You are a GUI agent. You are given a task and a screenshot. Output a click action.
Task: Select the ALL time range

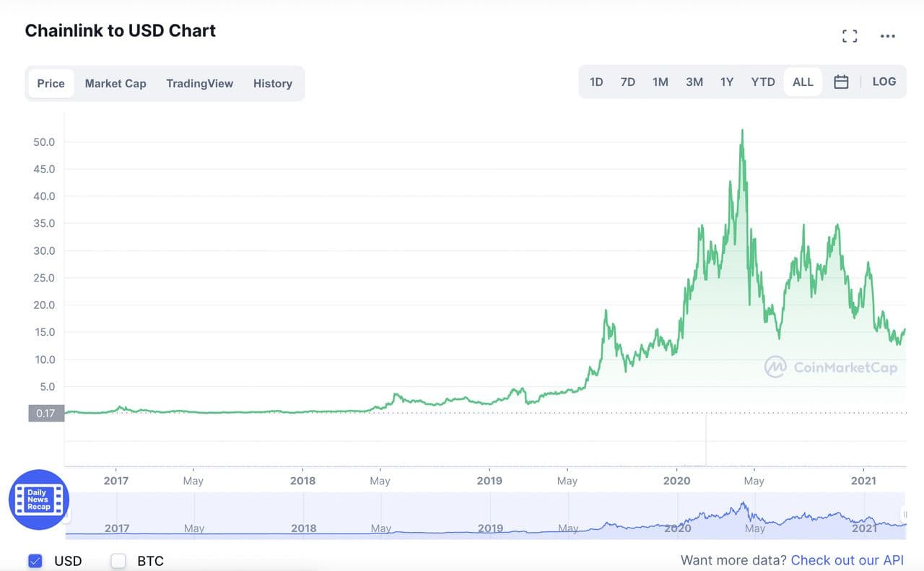(803, 82)
